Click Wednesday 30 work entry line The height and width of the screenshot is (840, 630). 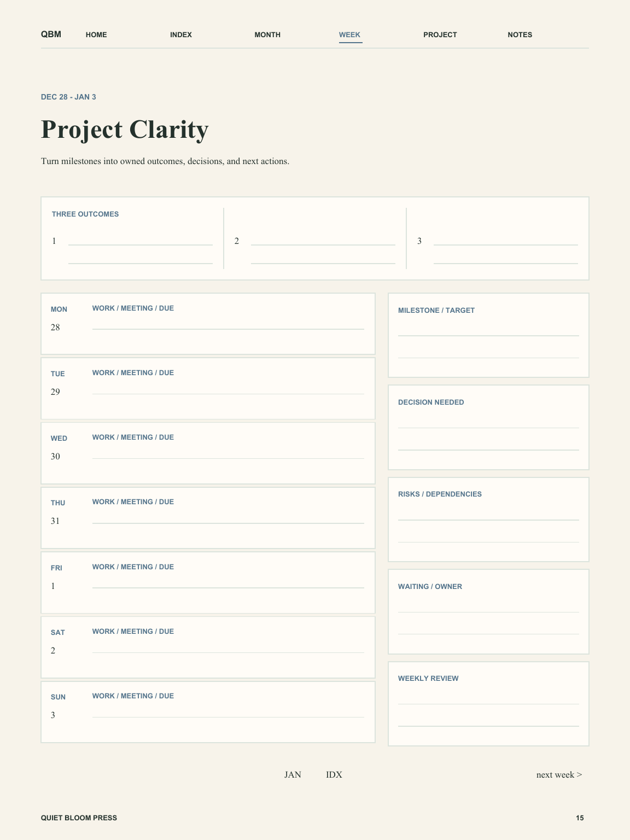pos(228,453)
